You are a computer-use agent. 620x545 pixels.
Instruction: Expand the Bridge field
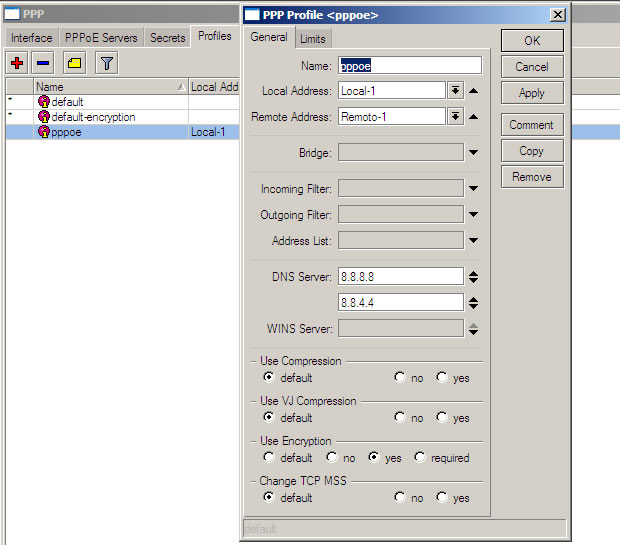(x=473, y=152)
